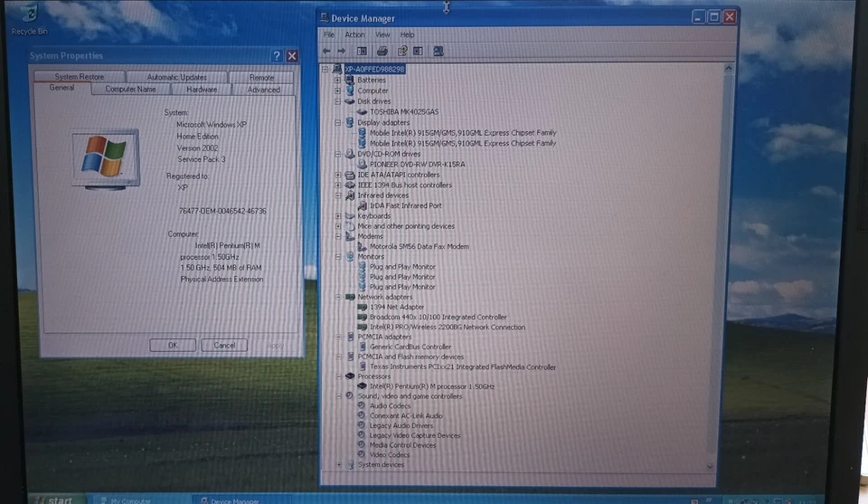Click the Motorola SM56 Data Fax Modem icon
Image resolution: width=868 pixels, height=504 pixels.
tap(362, 246)
